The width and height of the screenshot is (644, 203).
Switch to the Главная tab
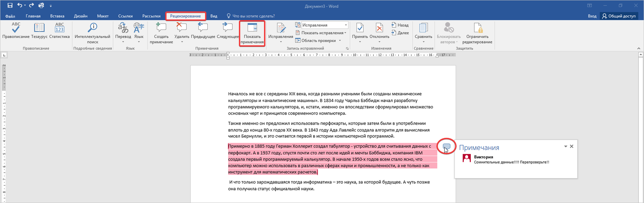pos(33,16)
